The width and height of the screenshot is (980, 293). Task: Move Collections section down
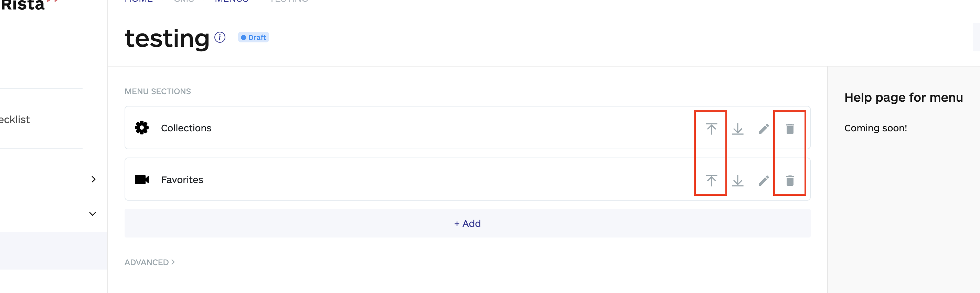737,129
